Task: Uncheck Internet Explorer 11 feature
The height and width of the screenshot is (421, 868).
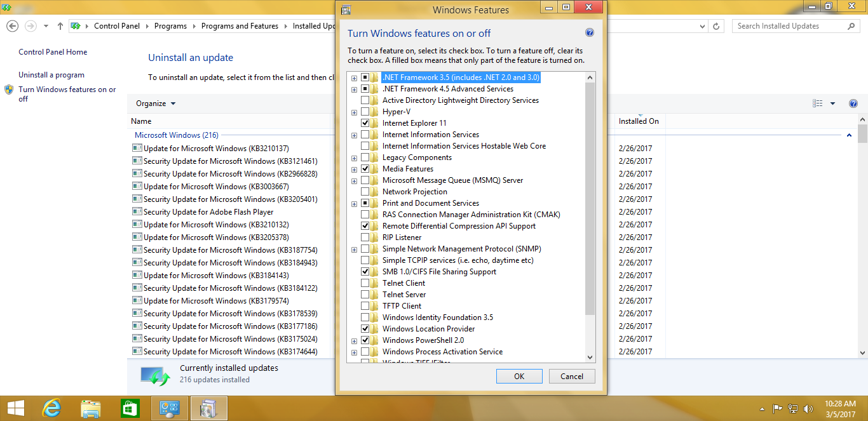Action: click(365, 123)
